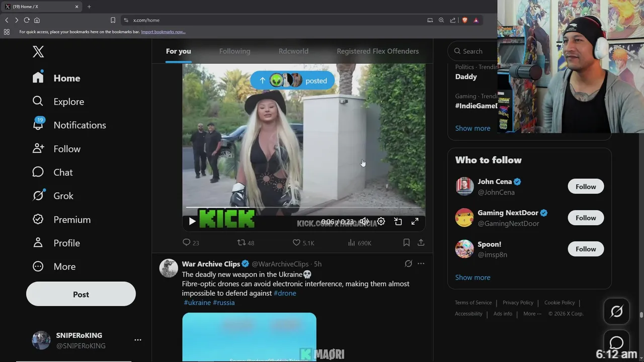
Task: Open floating Grok button
Action: [616, 312]
